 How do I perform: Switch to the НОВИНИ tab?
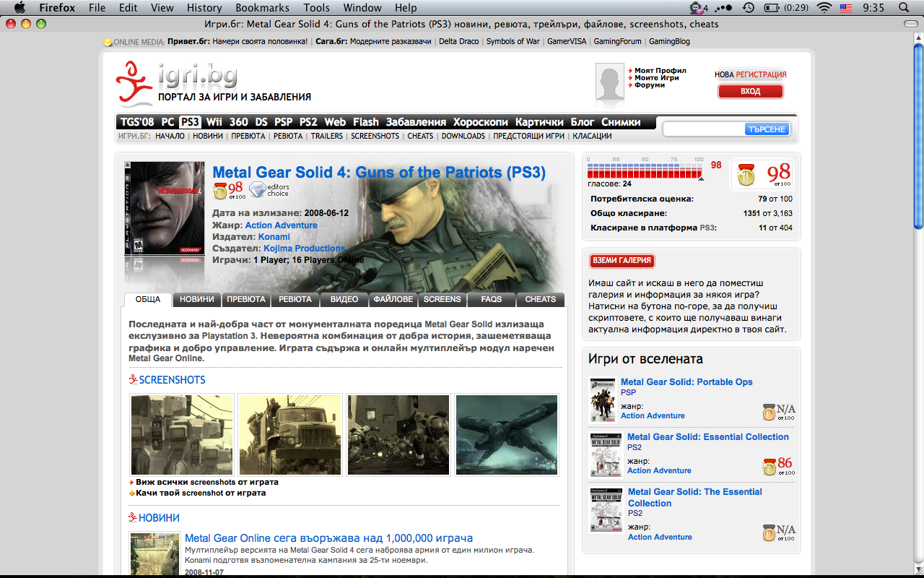coord(197,299)
